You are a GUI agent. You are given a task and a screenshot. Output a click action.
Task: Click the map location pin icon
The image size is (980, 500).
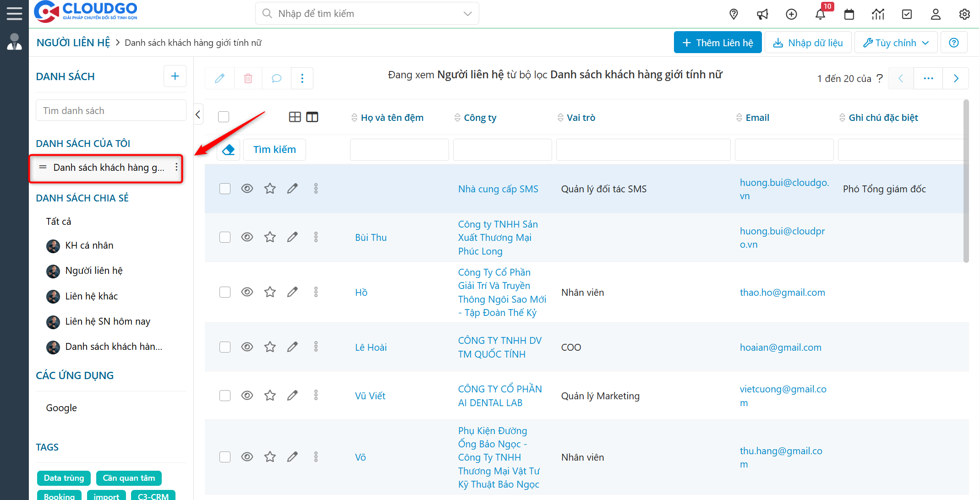coord(734,15)
